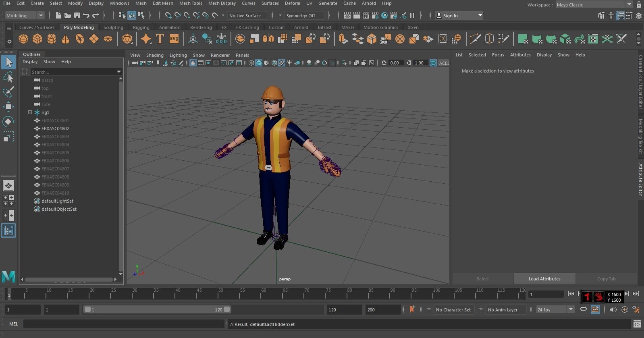
Task: Open the vertical Attribute Editor side tab
Action: pos(640,179)
